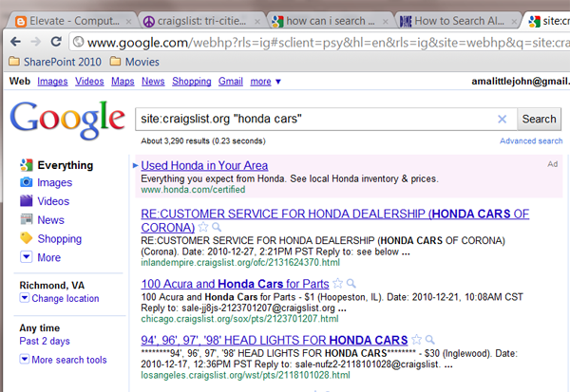
Task: Click the losangeles.craigslist.org result URL
Action: click(x=245, y=375)
